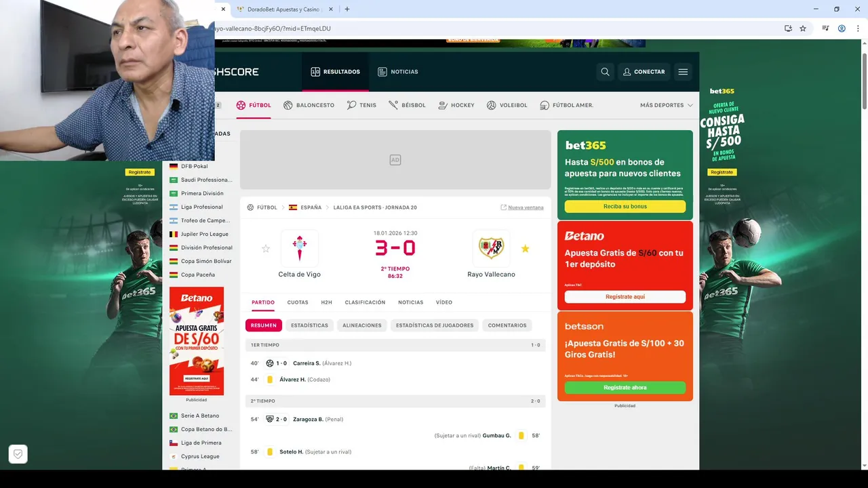
Task: Bookmark page with Chrome star icon
Action: pyautogui.click(x=803, y=28)
